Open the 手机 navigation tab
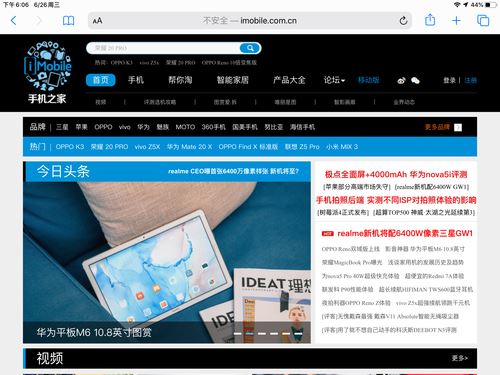The width and height of the screenshot is (500, 375). click(136, 80)
